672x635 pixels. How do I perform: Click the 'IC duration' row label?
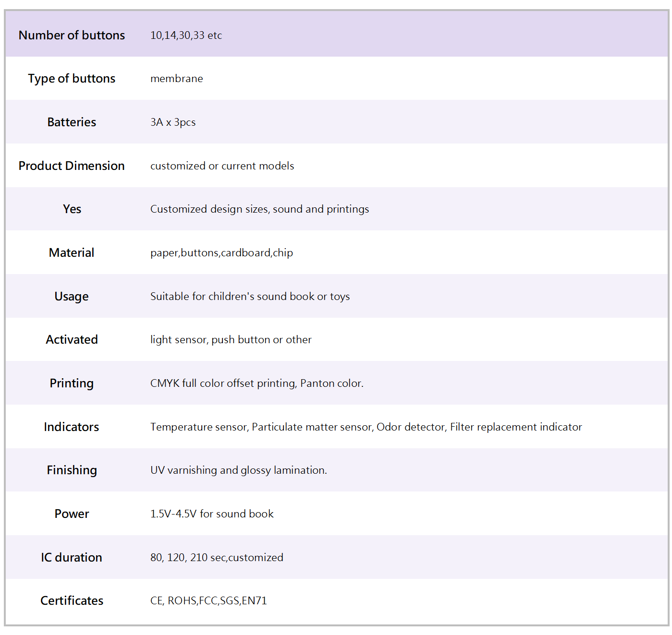(72, 557)
